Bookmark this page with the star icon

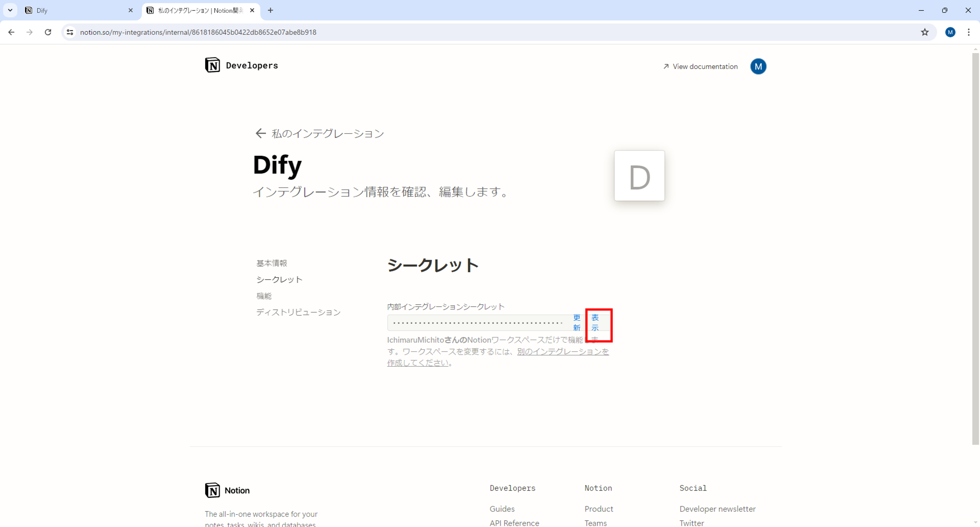click(925, 32)
